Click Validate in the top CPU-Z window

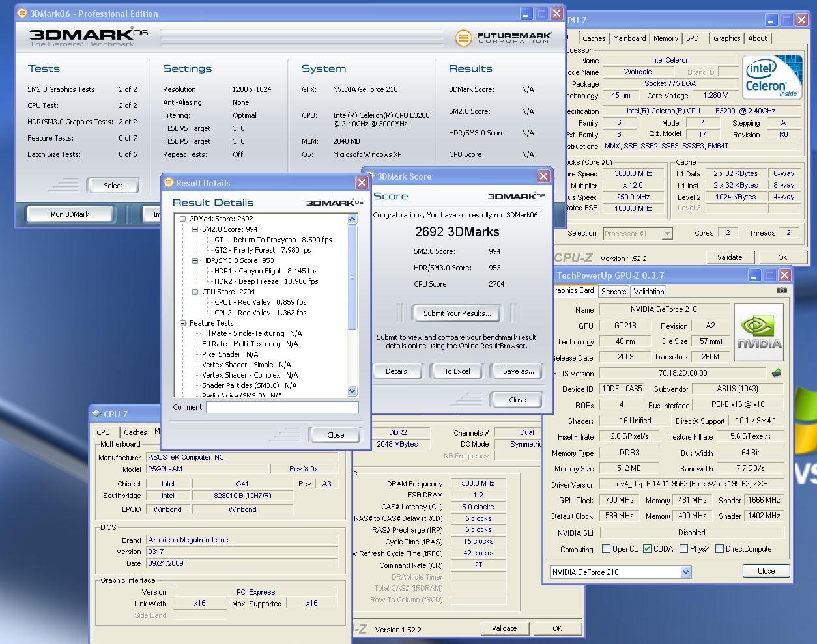coord(730,257)
